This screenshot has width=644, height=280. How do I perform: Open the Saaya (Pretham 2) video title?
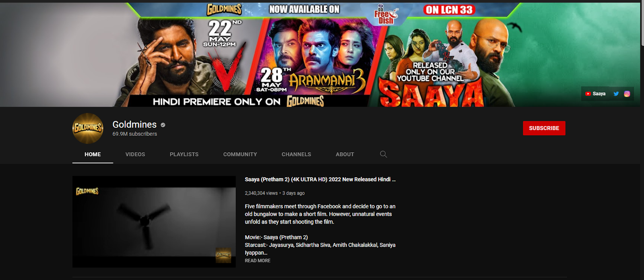pos(320,179)
